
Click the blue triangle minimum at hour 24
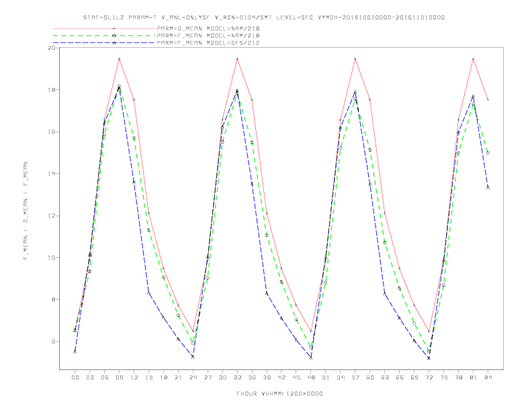click(x=193, y=357)
